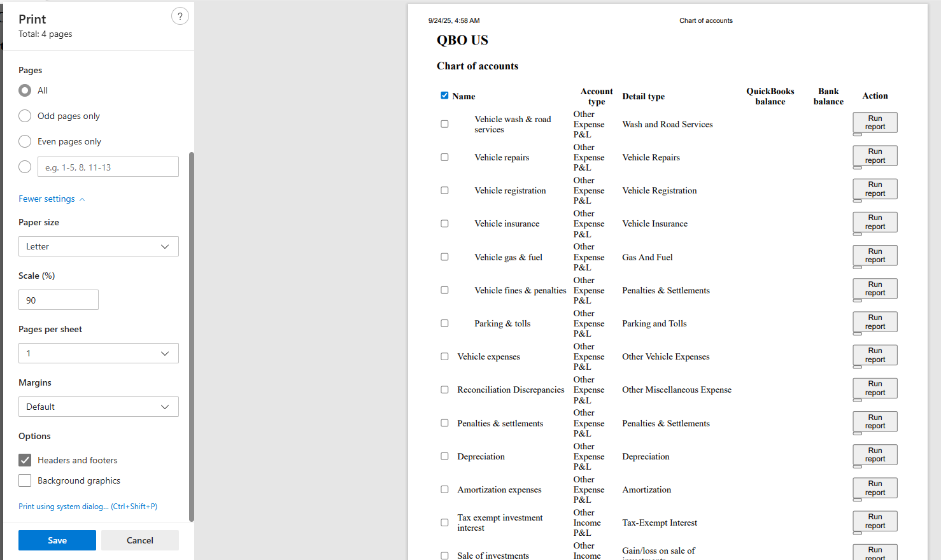Open the Margins Default dropdown
941x560 pixels.
tap(99, 407)
